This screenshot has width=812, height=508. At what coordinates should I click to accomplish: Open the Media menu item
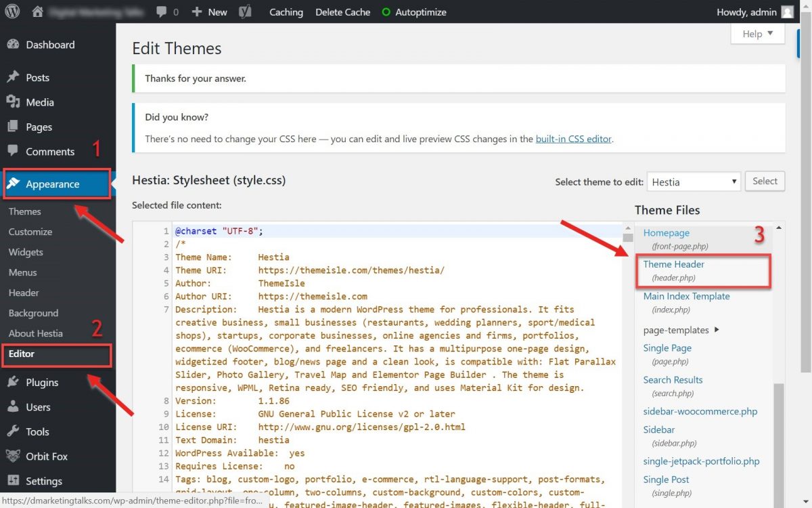point(40,102)
